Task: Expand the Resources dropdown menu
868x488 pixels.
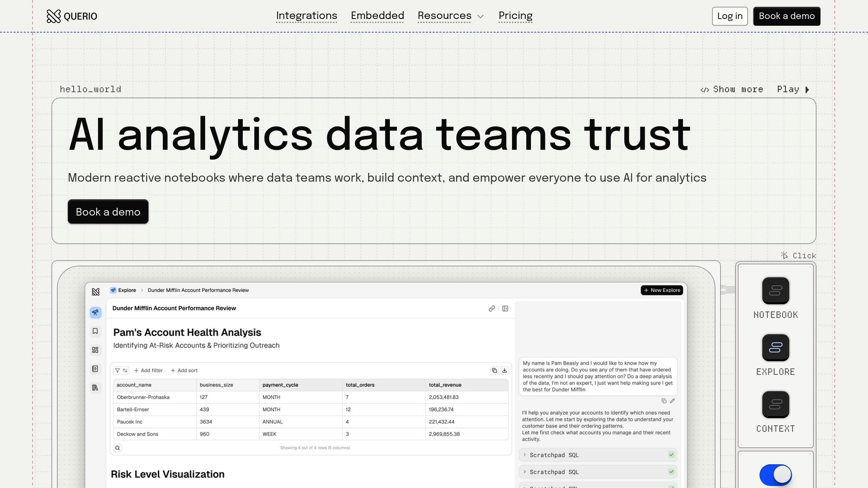Action: (x=451, y=16)
